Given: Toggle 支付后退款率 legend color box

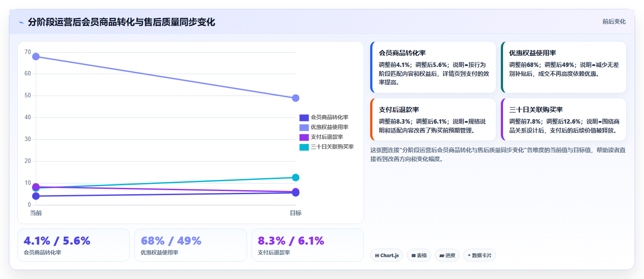Looking at the screenshot, I should (304, 137).
